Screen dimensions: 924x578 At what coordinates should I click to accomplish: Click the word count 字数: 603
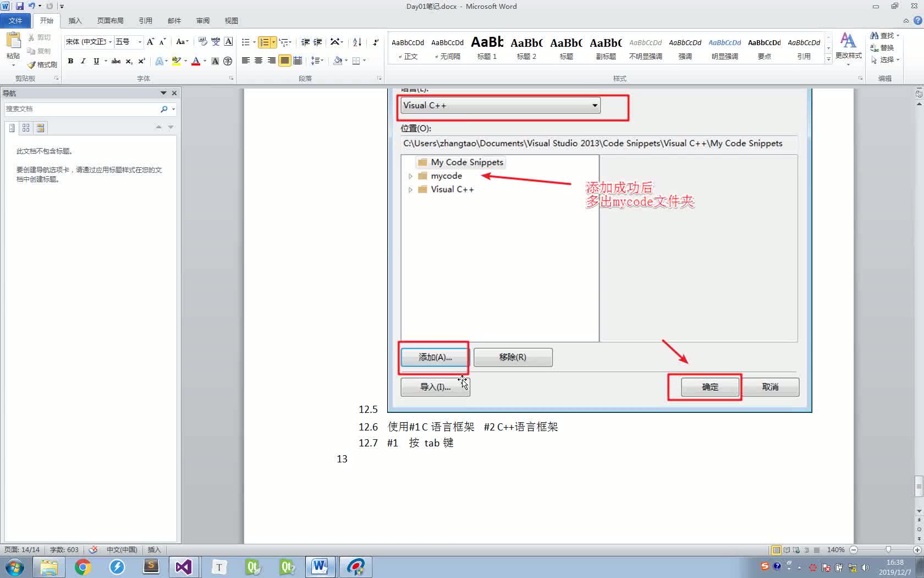tap(64, 550)
